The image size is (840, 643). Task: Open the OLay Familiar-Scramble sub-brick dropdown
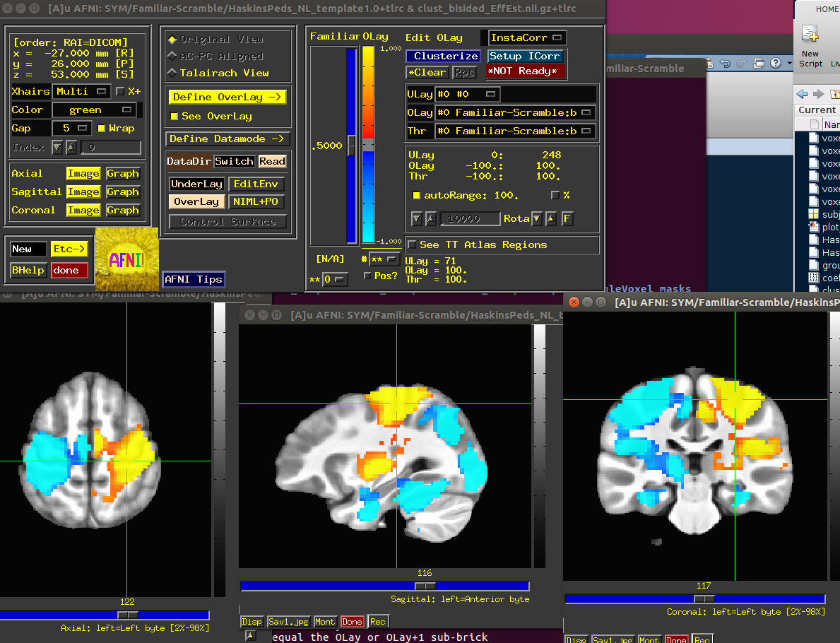tap(515, 112)
